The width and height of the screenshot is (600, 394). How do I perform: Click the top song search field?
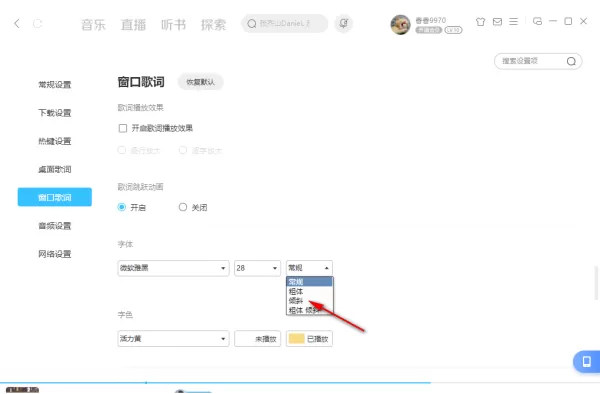coord(285,23)
